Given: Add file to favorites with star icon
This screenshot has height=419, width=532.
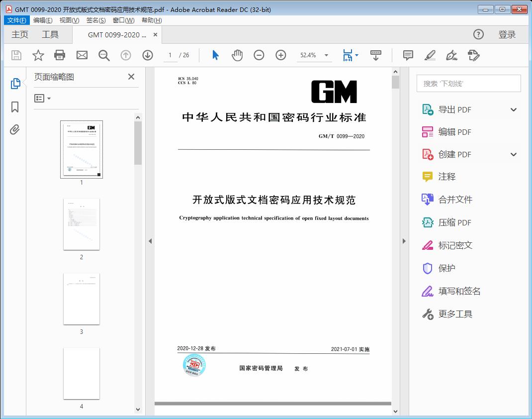Looking at the screenshot, I should [x=38, y=55].
